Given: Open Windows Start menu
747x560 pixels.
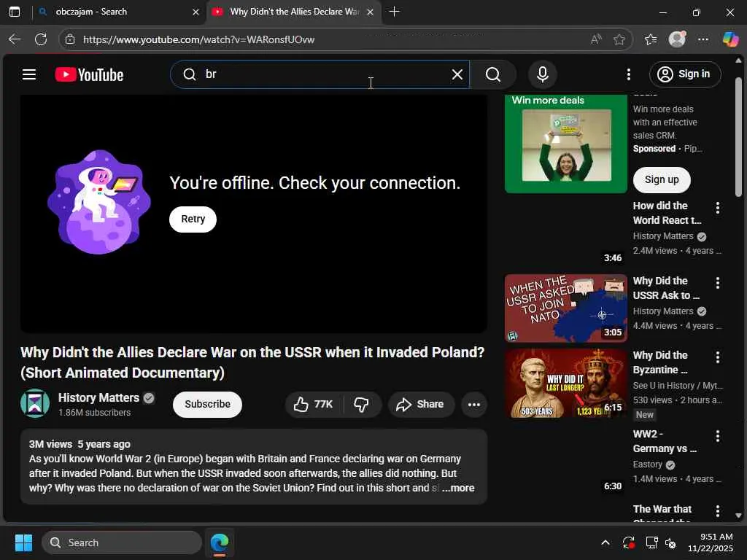Looking at the screenshot, I should click(x=23, y=542).
